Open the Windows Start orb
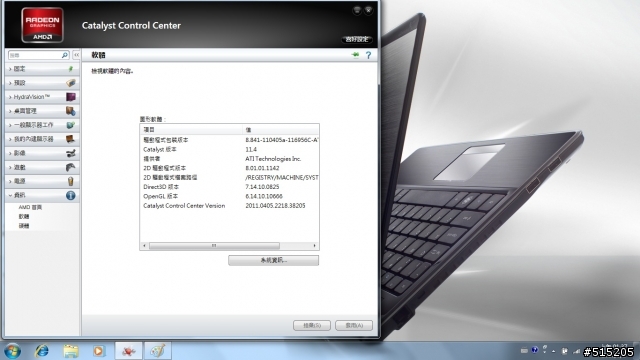This screenshot has width=640, height=360. (x=12, y=351)
